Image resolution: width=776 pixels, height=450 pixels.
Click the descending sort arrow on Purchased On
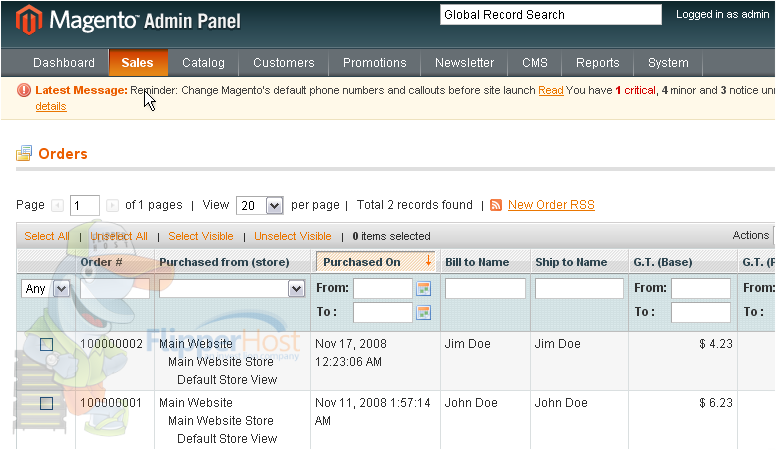click(428, 261)
